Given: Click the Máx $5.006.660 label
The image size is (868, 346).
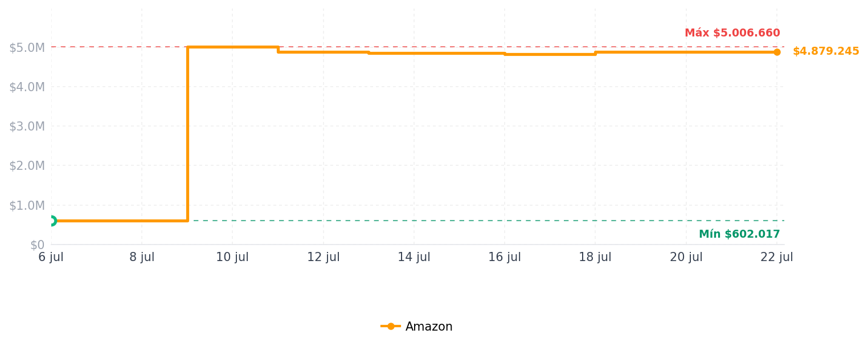Looking at the screenshot, I should pyautogui.click(x=732, y=33).
